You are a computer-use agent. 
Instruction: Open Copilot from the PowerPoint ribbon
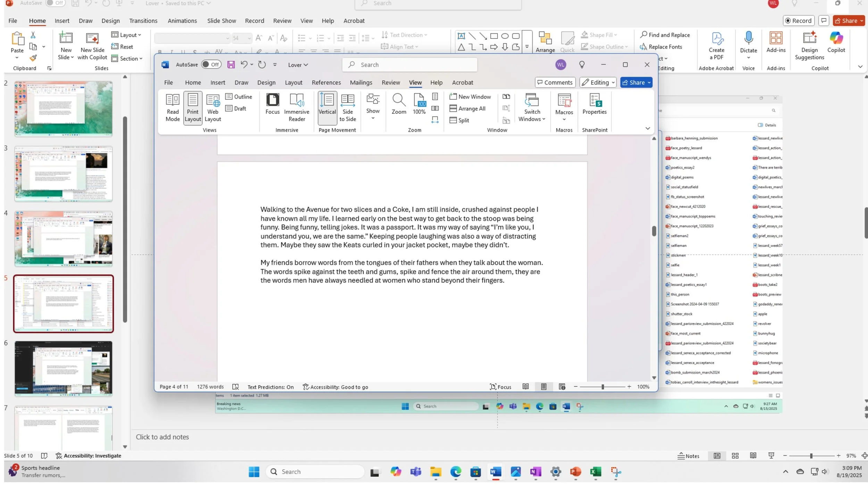coord(836,42)
